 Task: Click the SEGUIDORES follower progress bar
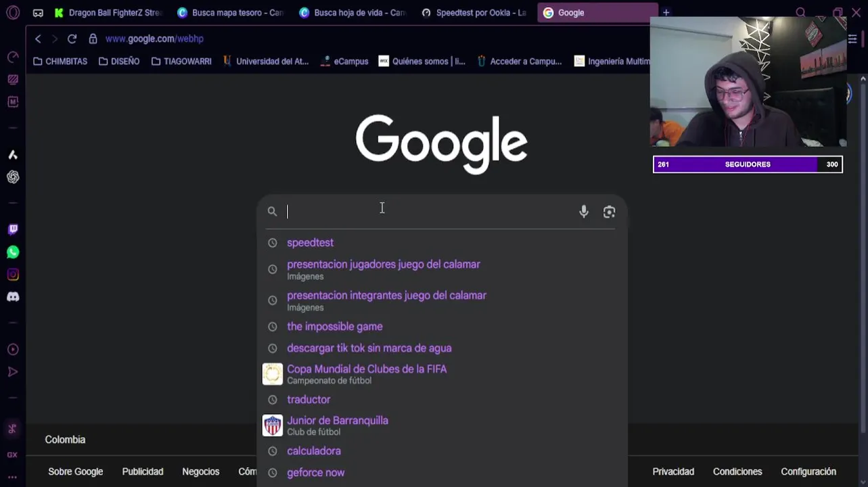[748, 164]
